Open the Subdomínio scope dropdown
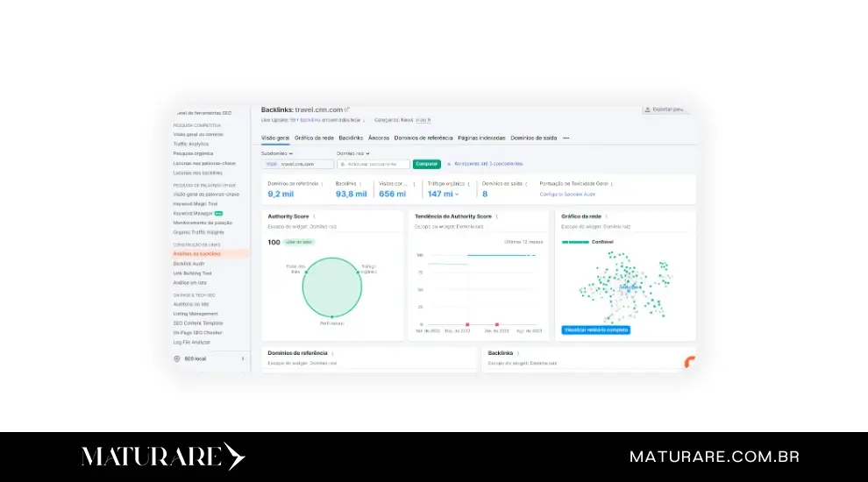Screen dimensions: 868x482 (278, 153)
